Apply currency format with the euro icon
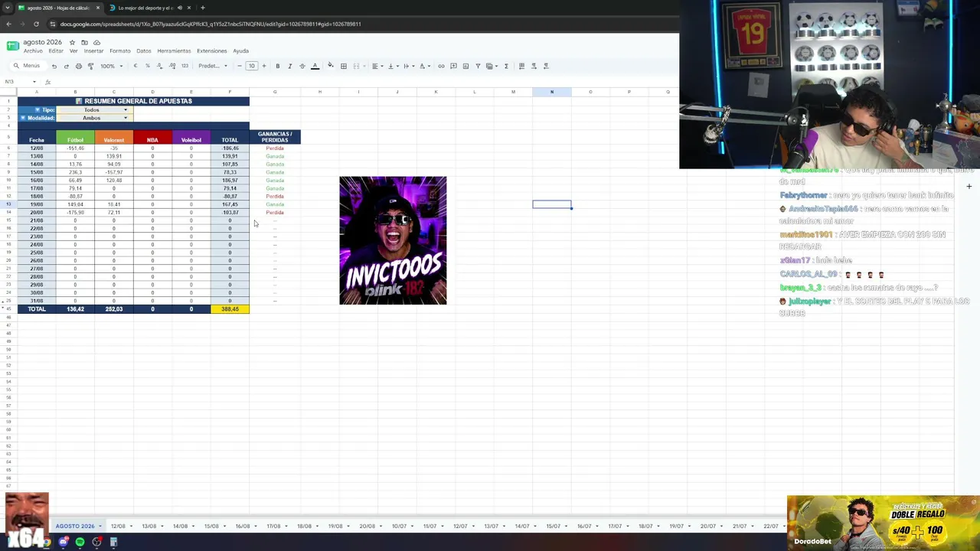980x551 pixels. point(136,66)
